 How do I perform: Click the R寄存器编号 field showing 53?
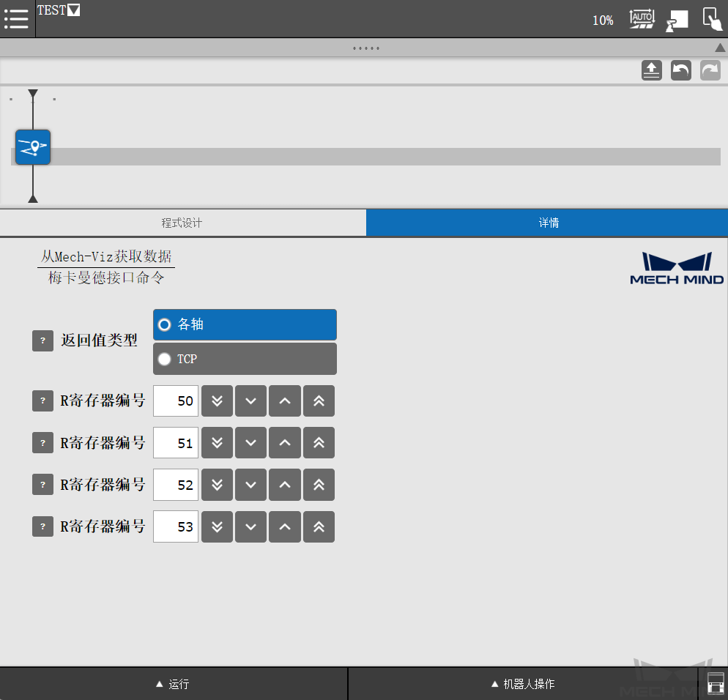tap(175, 526)
